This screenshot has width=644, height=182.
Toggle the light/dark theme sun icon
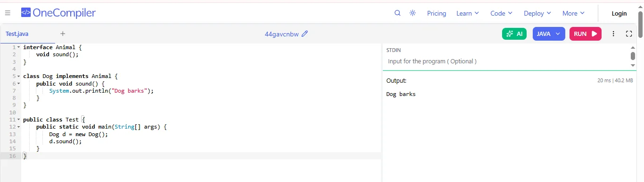point(413,13)
